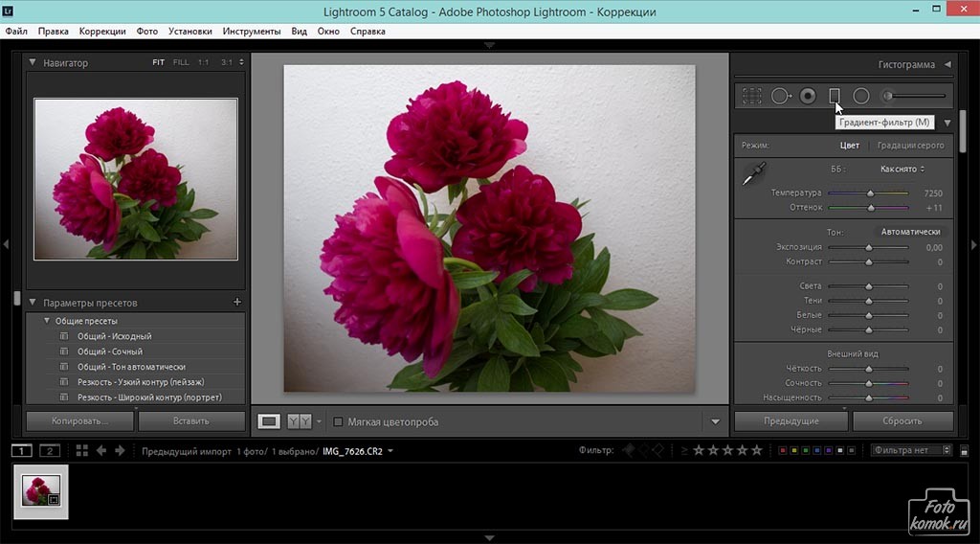
Task: Open grid view from filmstrip bar
Action: click(81, 450)
